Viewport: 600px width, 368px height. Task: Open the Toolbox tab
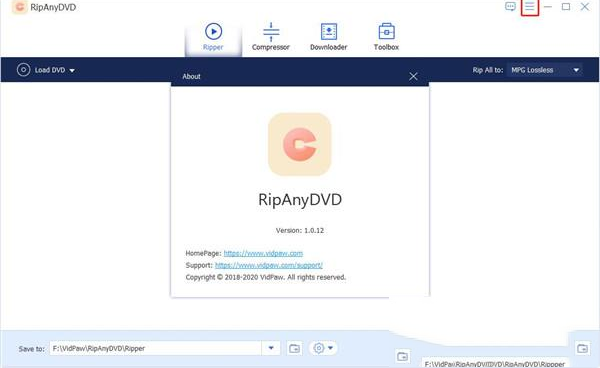[x=386, y=37]
